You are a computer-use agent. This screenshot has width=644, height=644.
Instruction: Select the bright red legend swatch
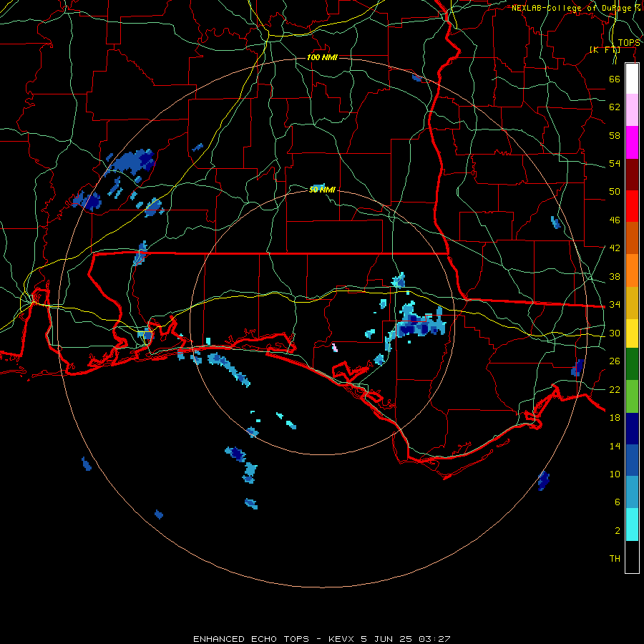[x=632, y=206]
